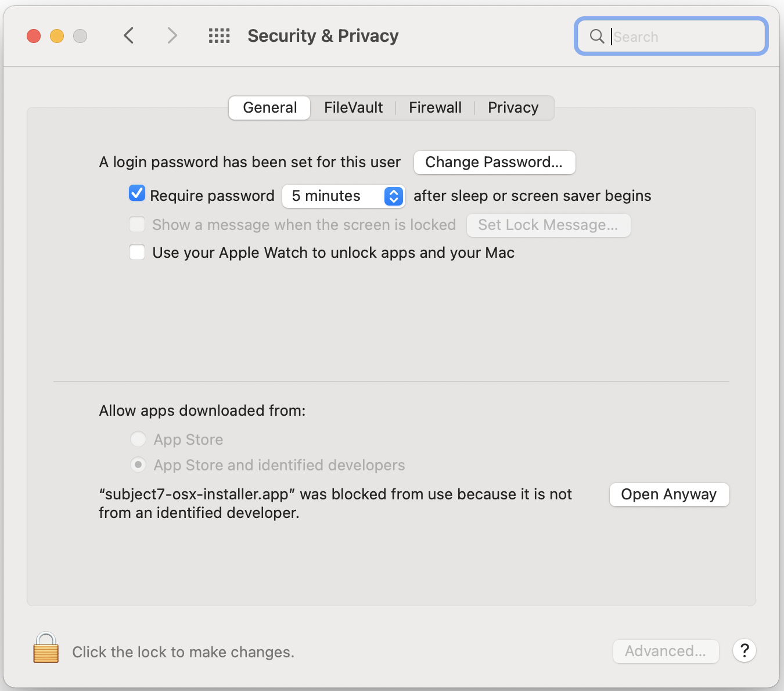This screenshot has width=784, height=691.
Task: Focus the Search input field
Action: click(685, 37)
